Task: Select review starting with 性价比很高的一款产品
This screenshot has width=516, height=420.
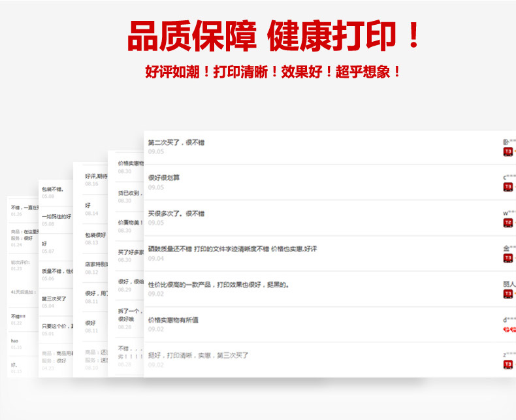Action: (x=218, y=285)
